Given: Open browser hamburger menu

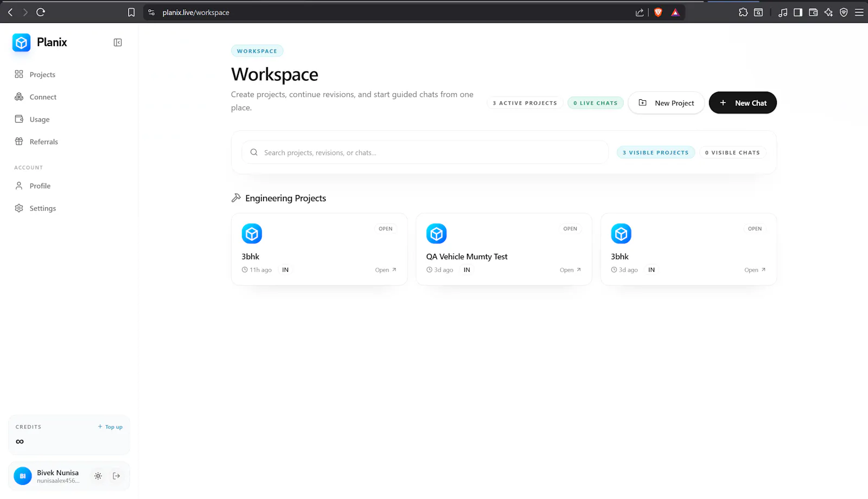Looking at the screenshot, I should pos(859,12).
